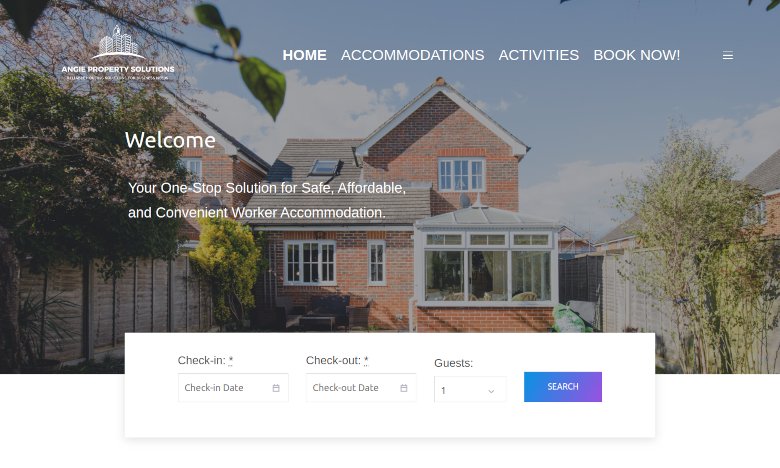The image size is (780, 468).
Task: Click the calendar icon in Check-out field
Action: click(404, 388)
